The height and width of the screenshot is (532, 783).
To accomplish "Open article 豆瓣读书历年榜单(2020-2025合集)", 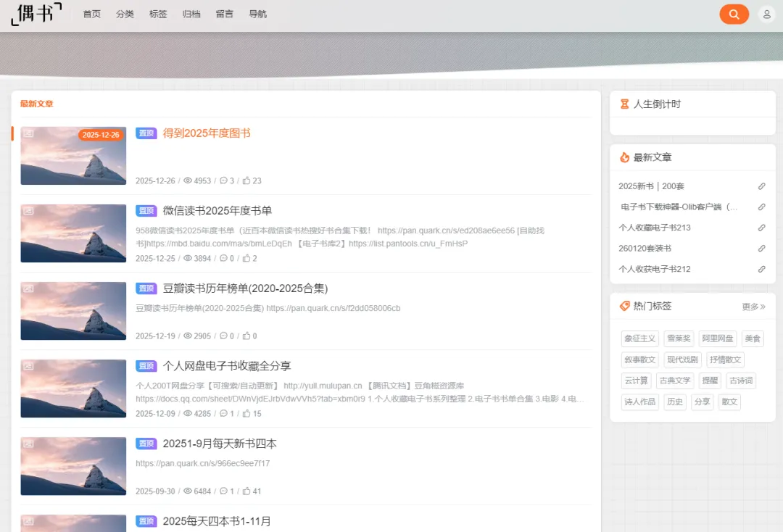I will point(245,288).
